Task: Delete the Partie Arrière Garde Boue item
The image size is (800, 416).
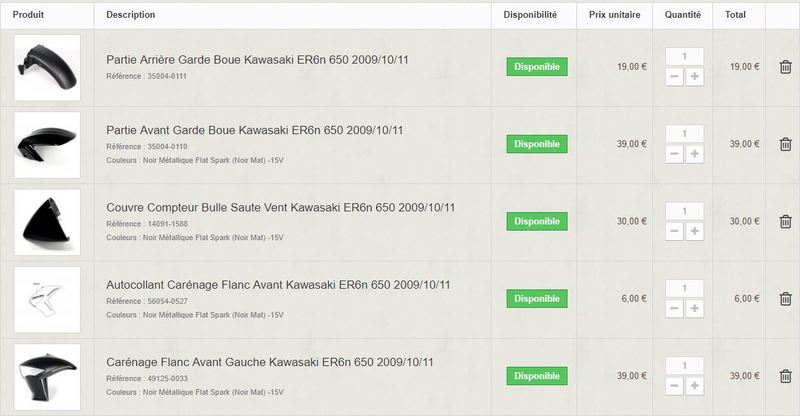Action: 785,67
